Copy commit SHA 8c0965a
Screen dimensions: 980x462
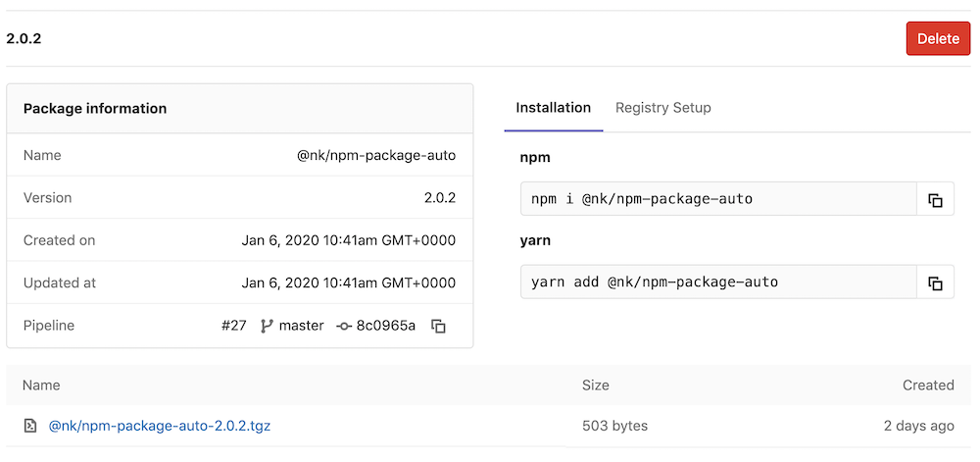click(x=439, y=326)
